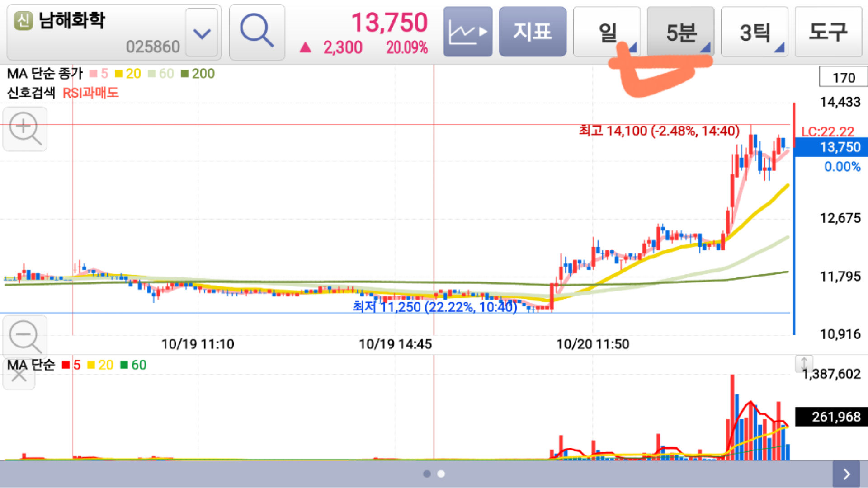Go to next page with right chevron

846,474
